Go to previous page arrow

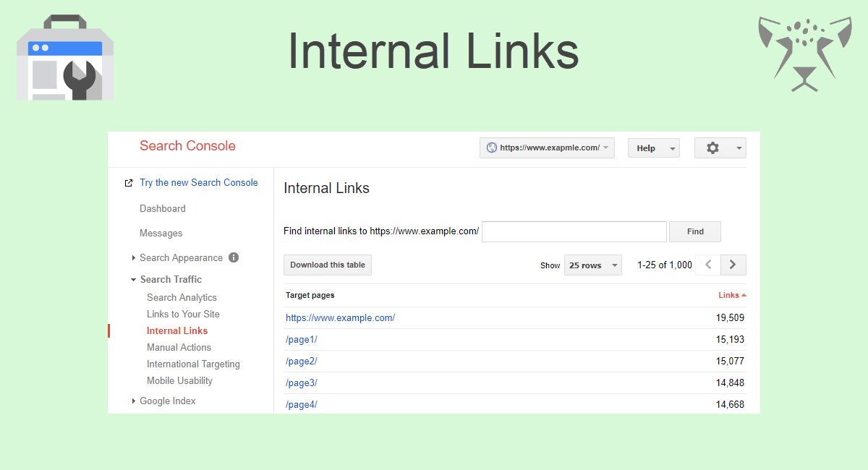pos(708,265)
